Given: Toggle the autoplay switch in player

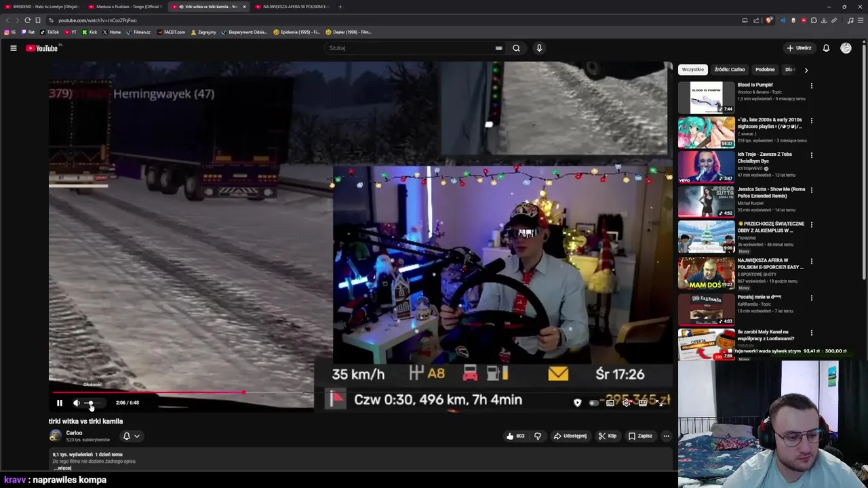Looking at the screenshot, I should pos(594,403).
